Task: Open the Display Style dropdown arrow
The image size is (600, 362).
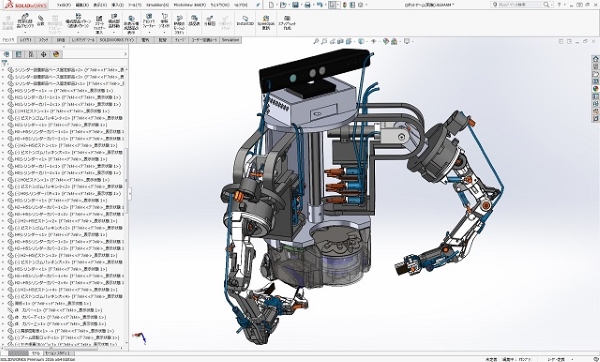Action: [x=367, y=41]
